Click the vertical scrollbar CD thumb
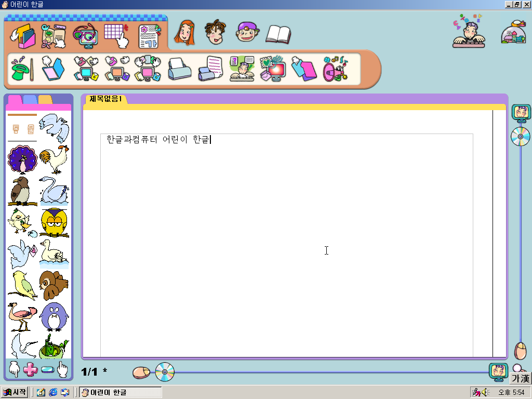Screen dimensions: 532x399 click(521, 137)
